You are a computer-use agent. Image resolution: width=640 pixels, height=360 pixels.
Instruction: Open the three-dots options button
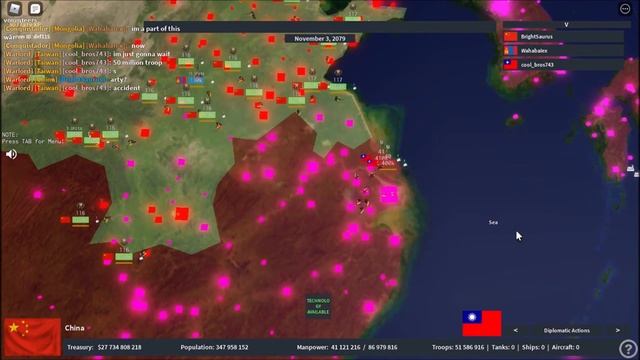(625, 9)
